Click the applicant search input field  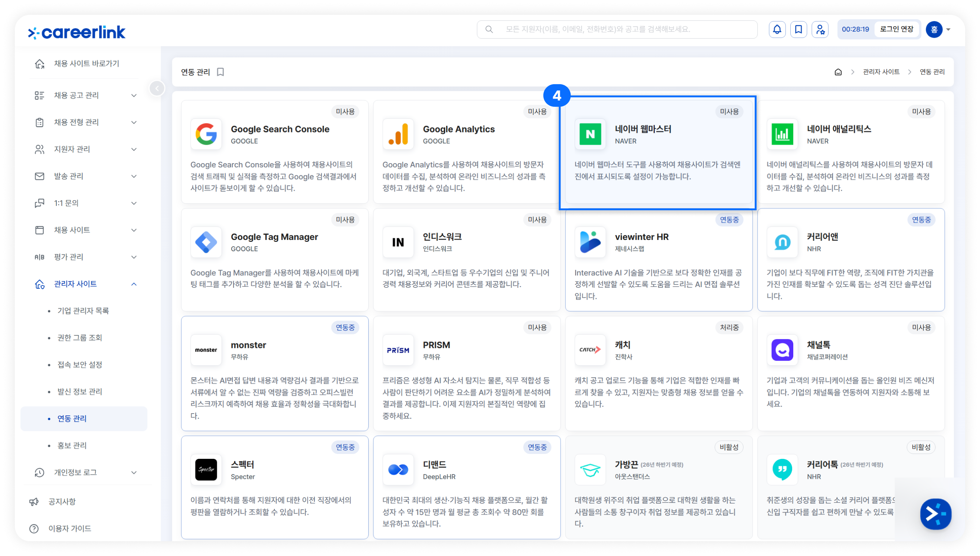(x=617, y=29)
